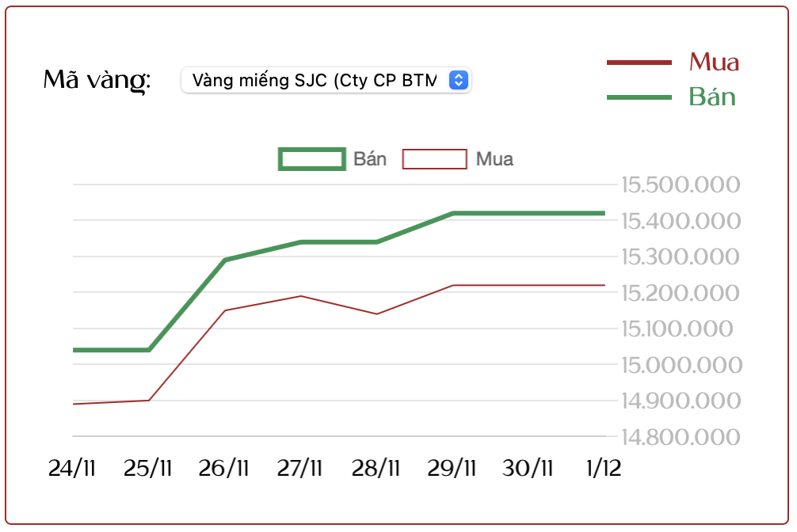Click the 15.500.000 price axis label
The image size is (797, 532).
click(x=678, y=185)
